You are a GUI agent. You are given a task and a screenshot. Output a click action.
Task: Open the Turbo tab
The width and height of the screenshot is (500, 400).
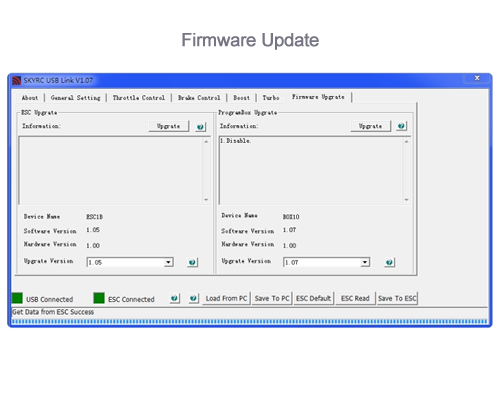click(271, 98)
